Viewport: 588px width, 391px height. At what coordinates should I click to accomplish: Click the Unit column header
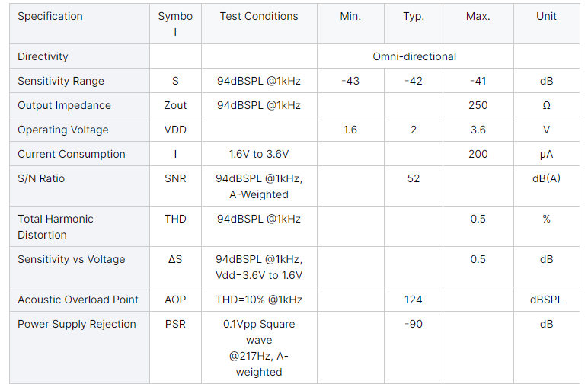click(546, 16)
